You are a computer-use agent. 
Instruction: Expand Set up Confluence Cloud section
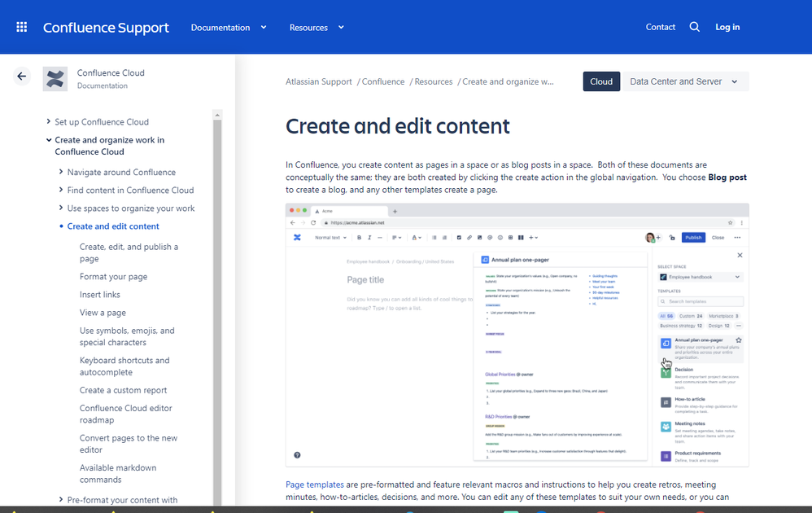point(49,121)
